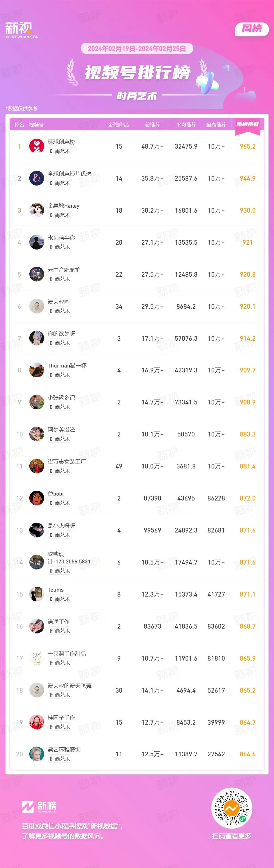
Task: Click the 黛艺环雅服饰 avatar
Action: (36, 754)
